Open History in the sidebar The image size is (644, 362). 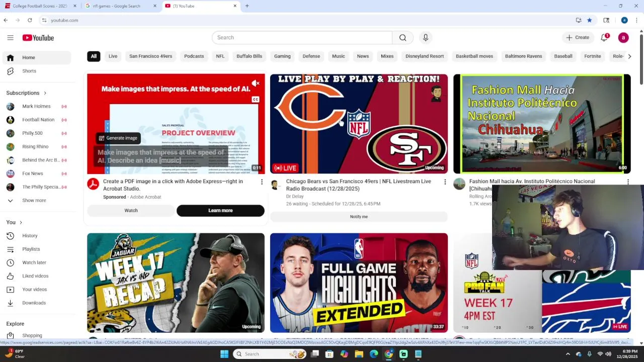29,236
